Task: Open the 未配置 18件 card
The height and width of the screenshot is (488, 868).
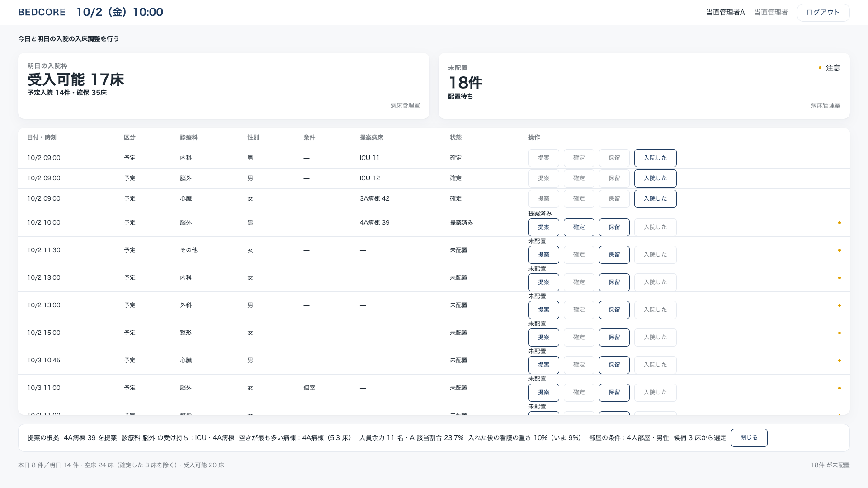Action: (644, 86)
